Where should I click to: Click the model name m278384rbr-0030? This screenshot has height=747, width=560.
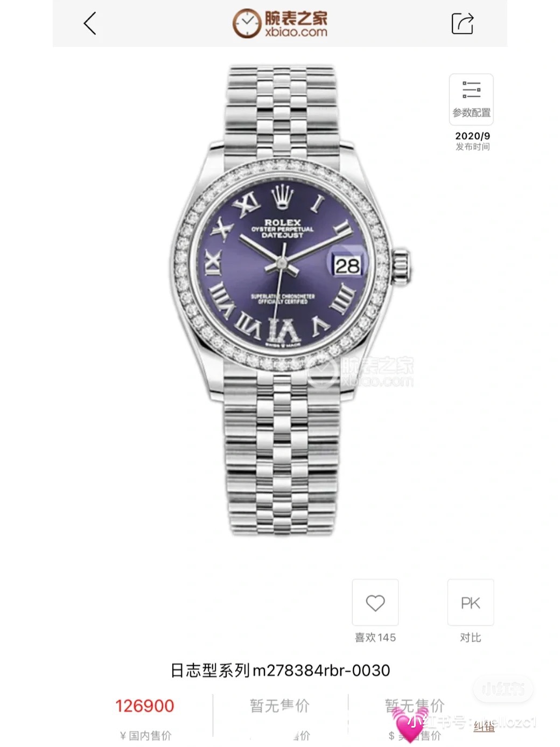(x=321, y=671)
